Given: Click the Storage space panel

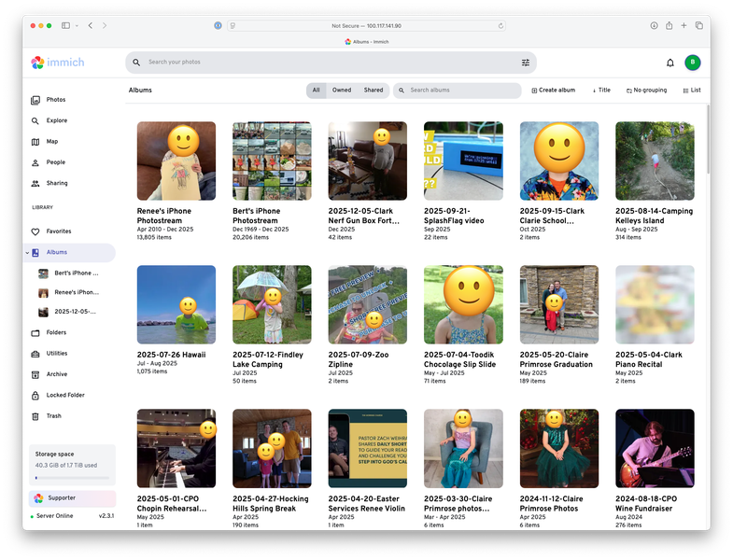Looking at the screenshot, I should (73, 465).
